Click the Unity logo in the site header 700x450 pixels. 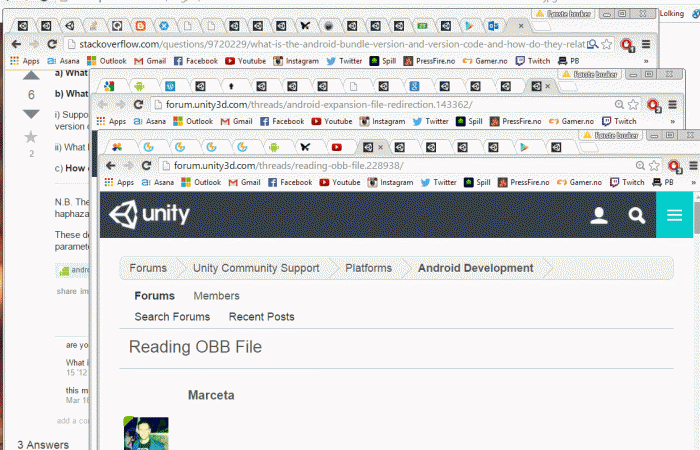150,214
